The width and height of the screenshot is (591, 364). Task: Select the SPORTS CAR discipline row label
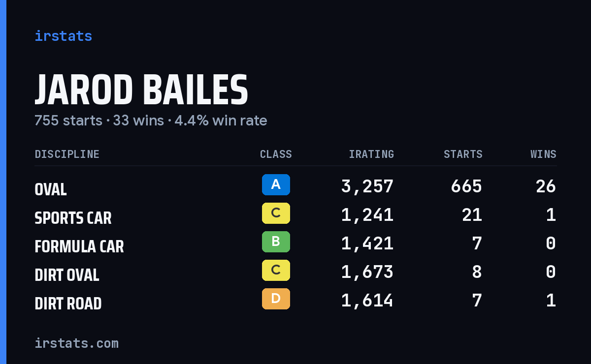(73, 218)
